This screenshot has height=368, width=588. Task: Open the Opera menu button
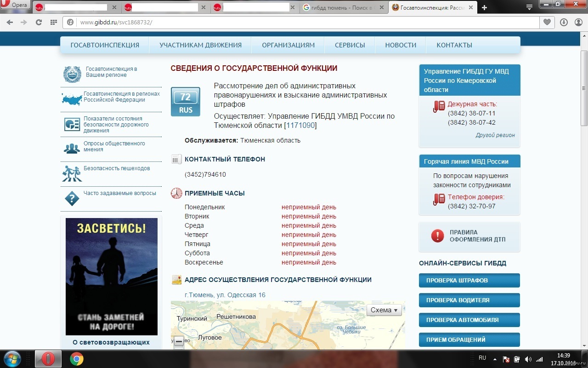[x=16, y=6]
